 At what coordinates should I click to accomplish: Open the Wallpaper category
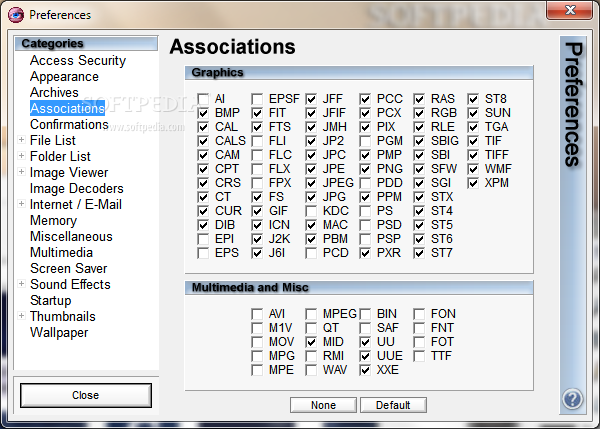pos(59,333)
